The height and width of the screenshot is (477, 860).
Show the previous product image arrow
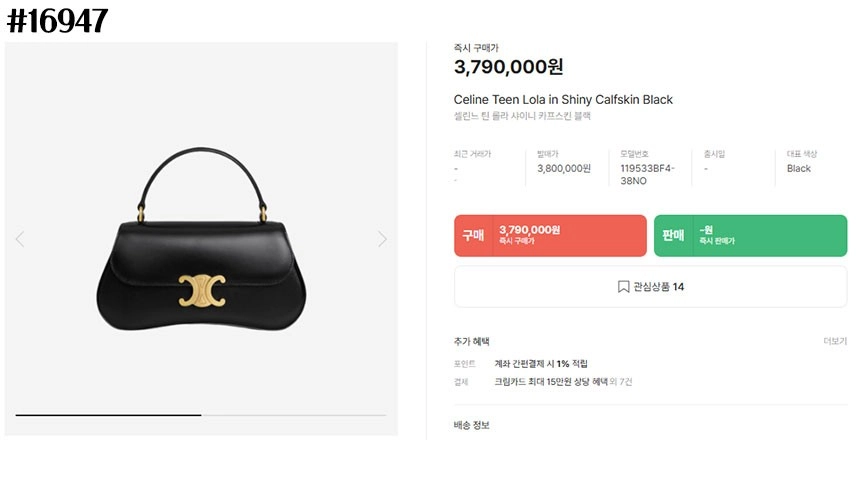(20, 239)
